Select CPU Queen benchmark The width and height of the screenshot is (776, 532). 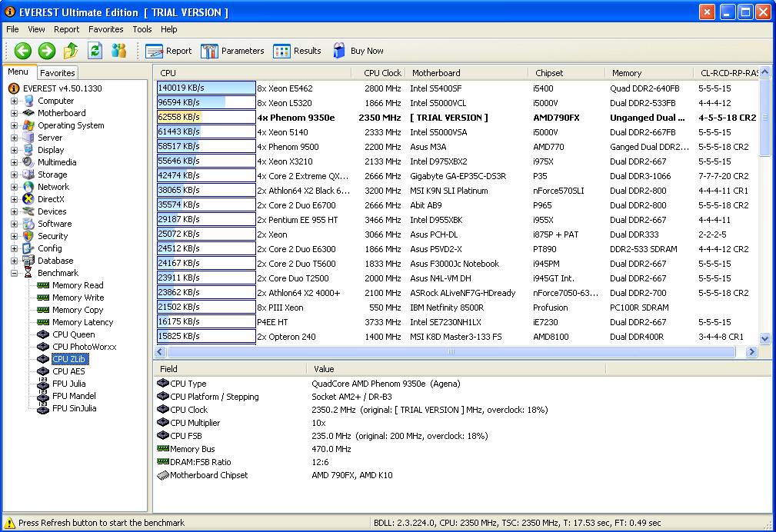(x=74, y=334)
